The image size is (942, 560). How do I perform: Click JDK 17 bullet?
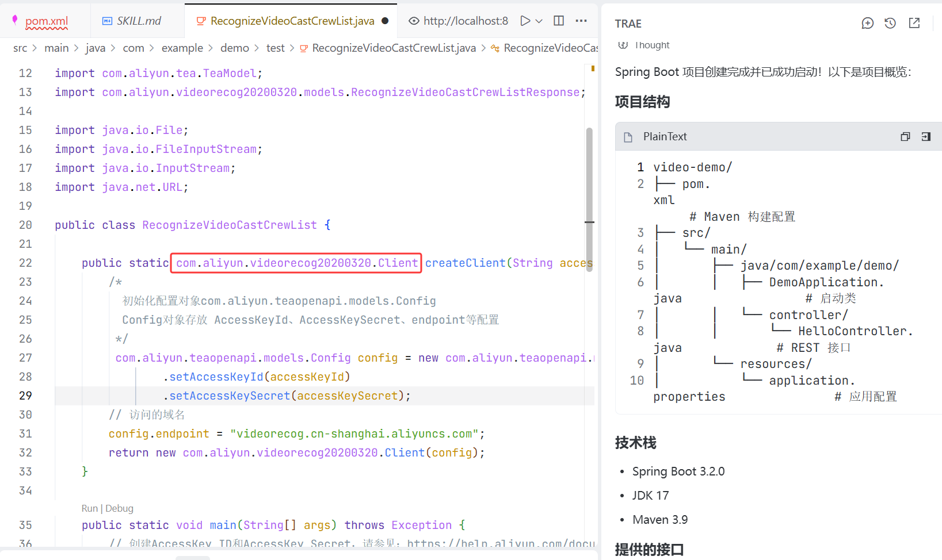point(650,496)
